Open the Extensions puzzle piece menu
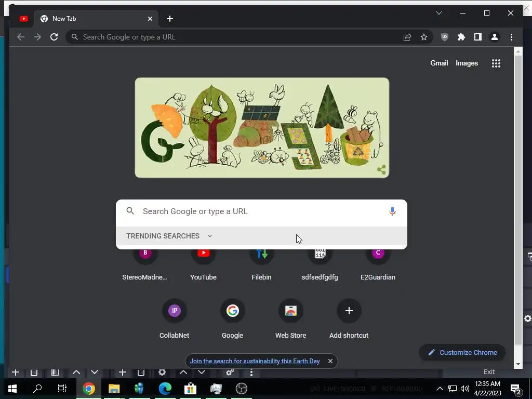 tap(461, 37)
